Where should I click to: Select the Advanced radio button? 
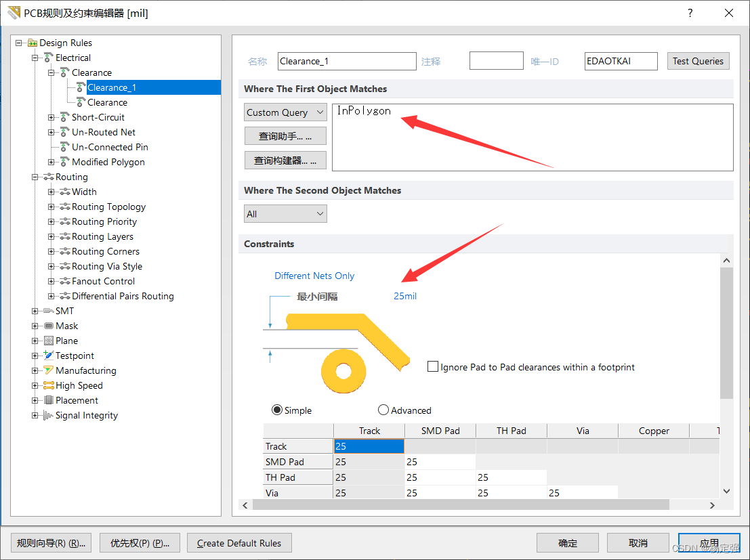tap(383, 410)
